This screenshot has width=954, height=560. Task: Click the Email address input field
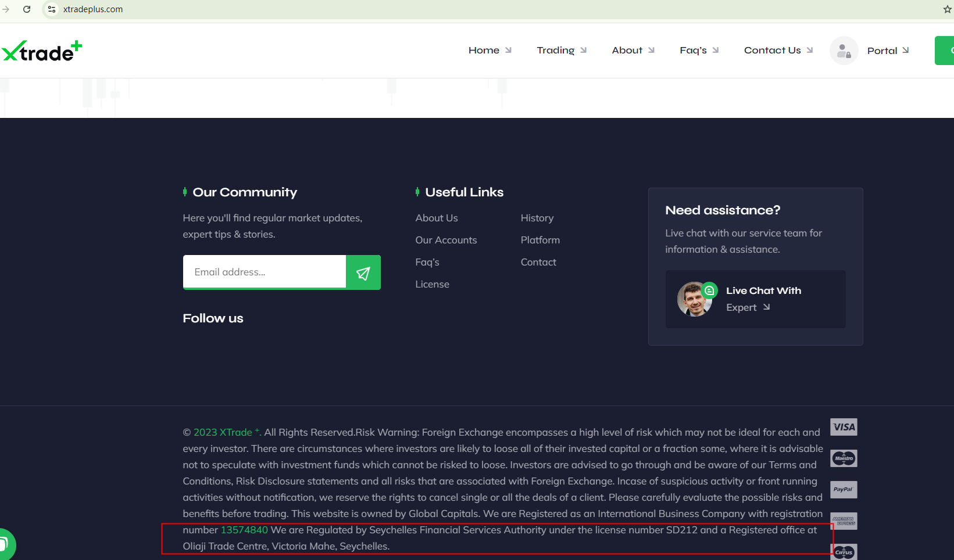coord(265,272)
